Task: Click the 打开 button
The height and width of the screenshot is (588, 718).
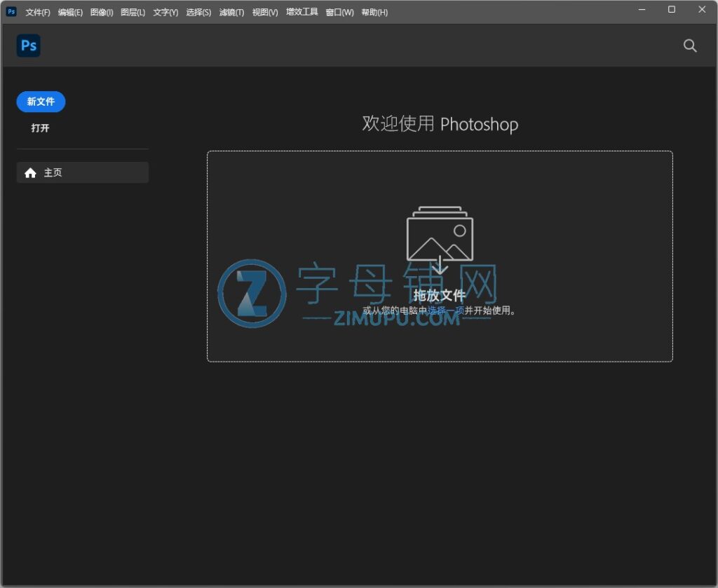Action: pos(40,128)
